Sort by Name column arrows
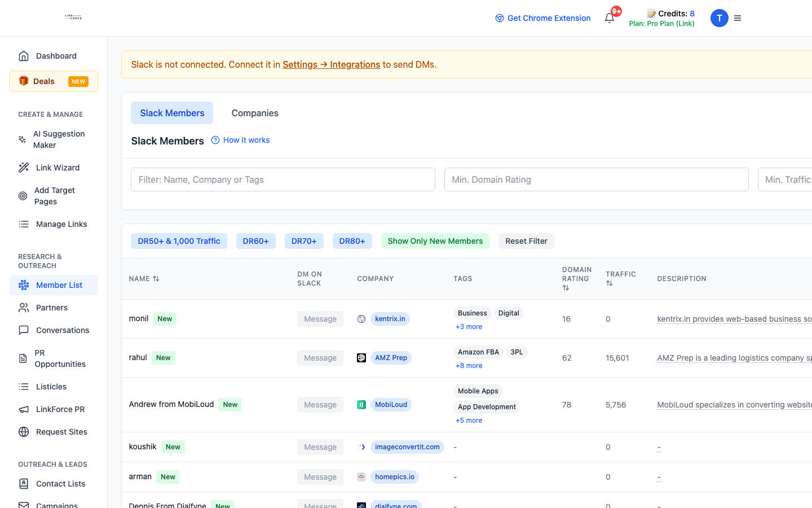The image size is (812, 508). pos(156,279)
